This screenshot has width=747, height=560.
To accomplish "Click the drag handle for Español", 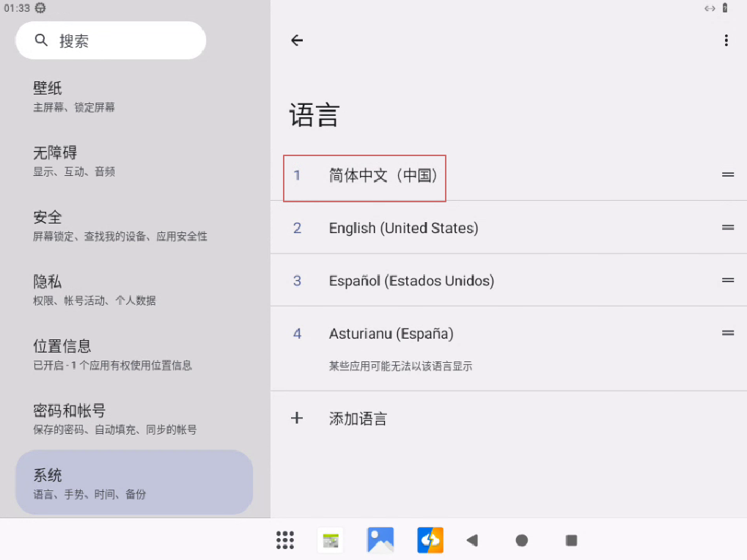I will click(x=727, y=280).
